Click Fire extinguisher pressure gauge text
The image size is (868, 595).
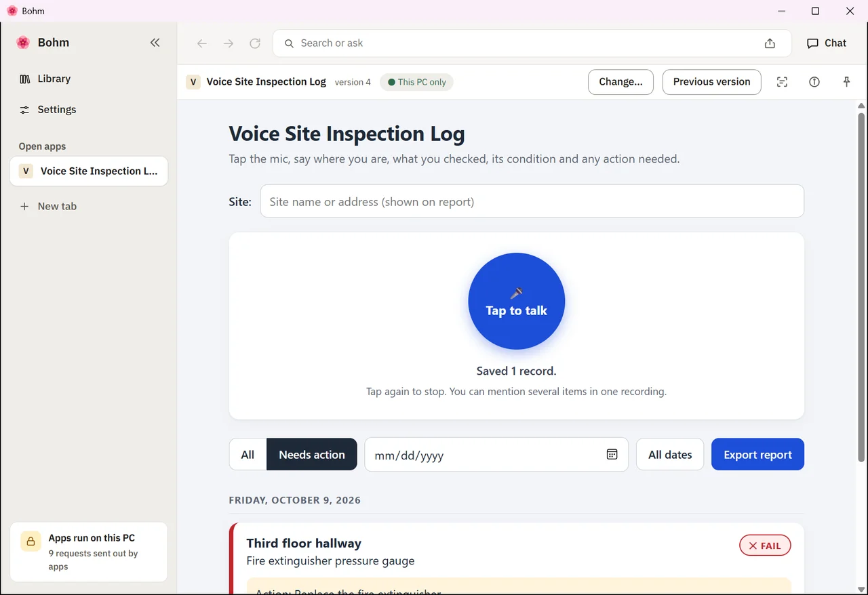[x=330, y=560]
